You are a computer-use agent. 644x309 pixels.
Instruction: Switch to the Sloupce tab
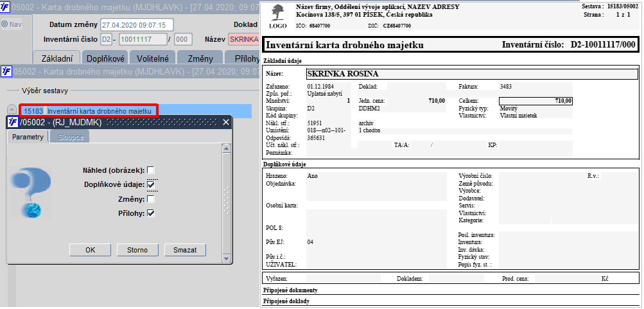(70, 137)
